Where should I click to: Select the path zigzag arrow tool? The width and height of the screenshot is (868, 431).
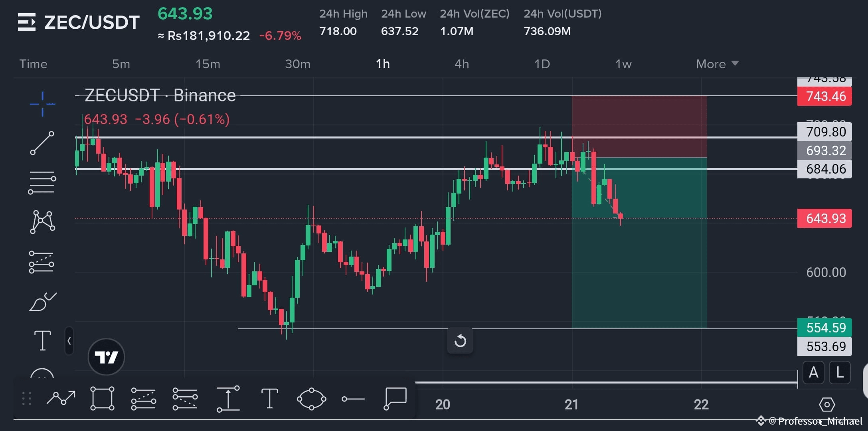click(61, 398)
